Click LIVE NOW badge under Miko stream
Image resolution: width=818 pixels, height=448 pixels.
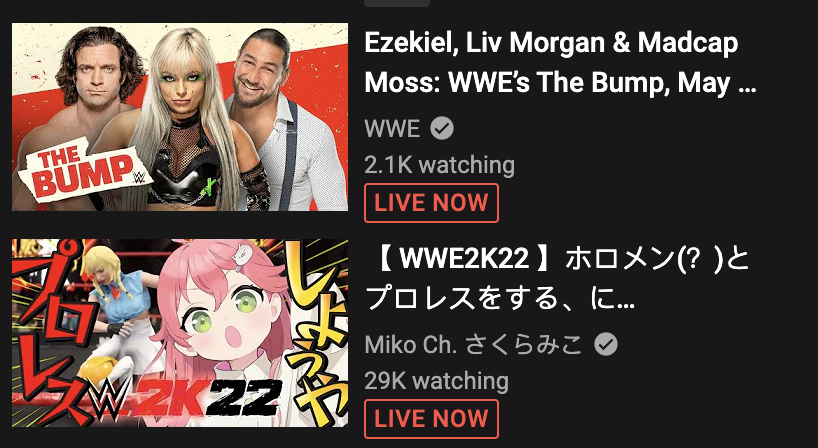click(x=431, y=419)
